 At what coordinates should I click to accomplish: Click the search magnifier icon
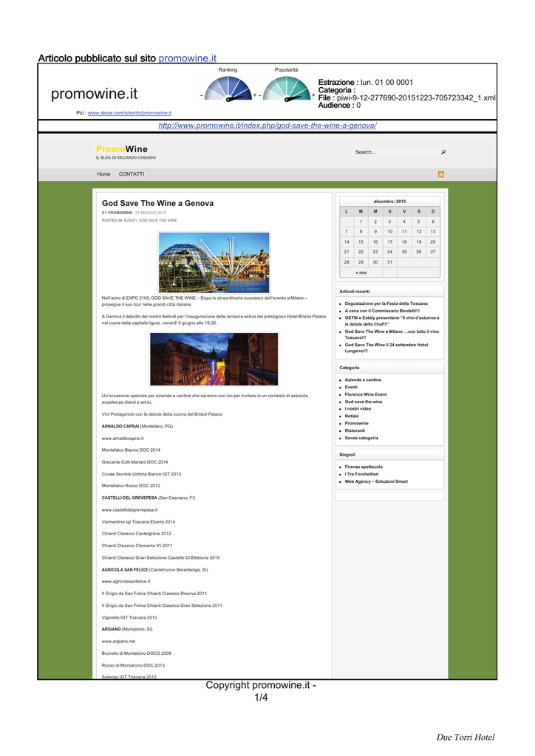(x=443, y=152)
